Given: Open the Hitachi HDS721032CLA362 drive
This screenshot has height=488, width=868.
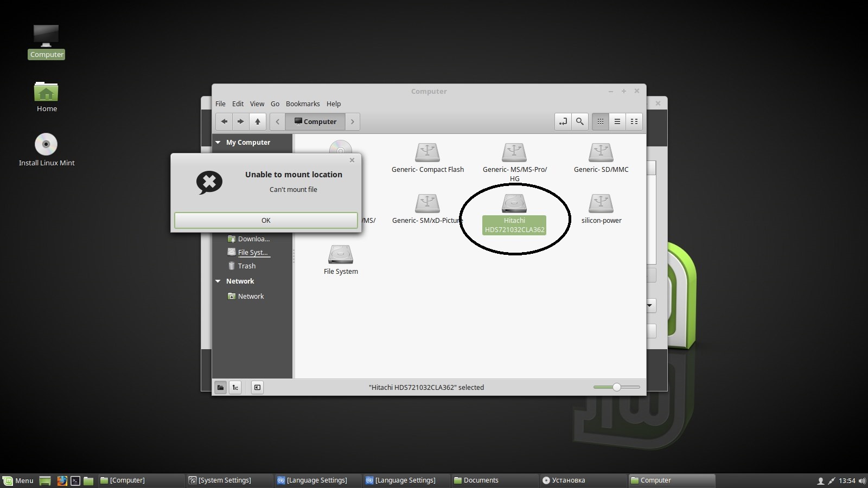Looking at the screenshot, I should tap(514, 204).
